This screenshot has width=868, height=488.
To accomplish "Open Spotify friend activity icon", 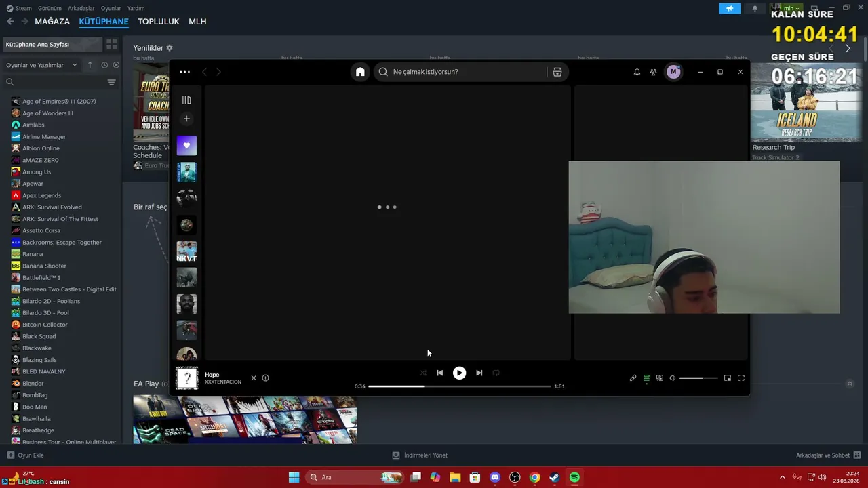I will coord(653,72).
